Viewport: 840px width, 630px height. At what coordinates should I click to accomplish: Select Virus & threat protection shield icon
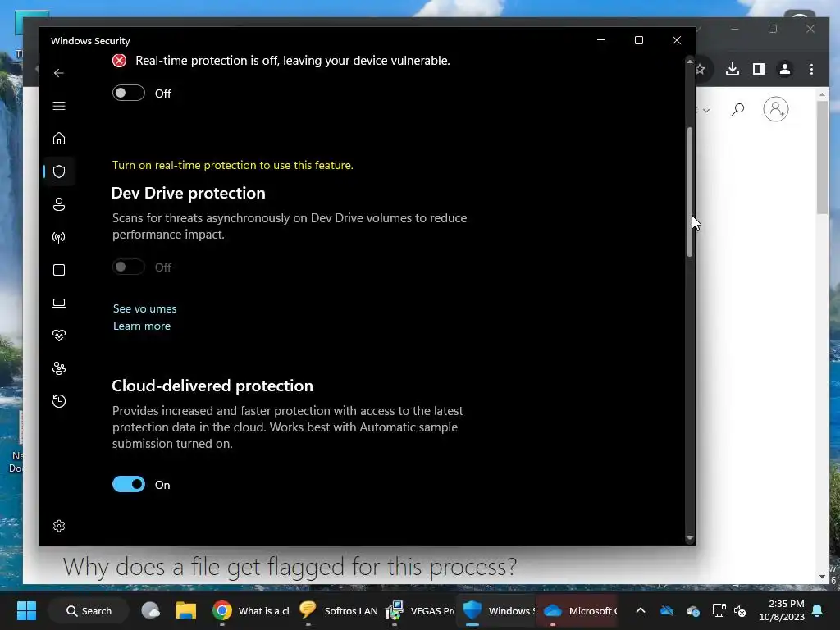pos(59,171)
